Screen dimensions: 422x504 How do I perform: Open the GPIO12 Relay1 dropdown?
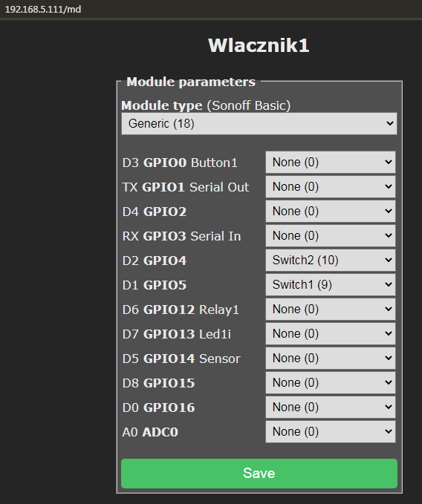coord(331,309)
